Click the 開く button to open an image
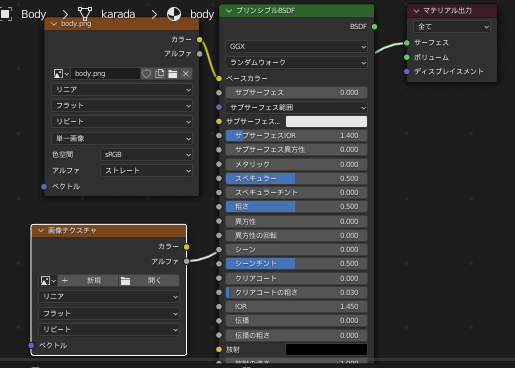The image size is (515, 368). click(x=149, y=281)
